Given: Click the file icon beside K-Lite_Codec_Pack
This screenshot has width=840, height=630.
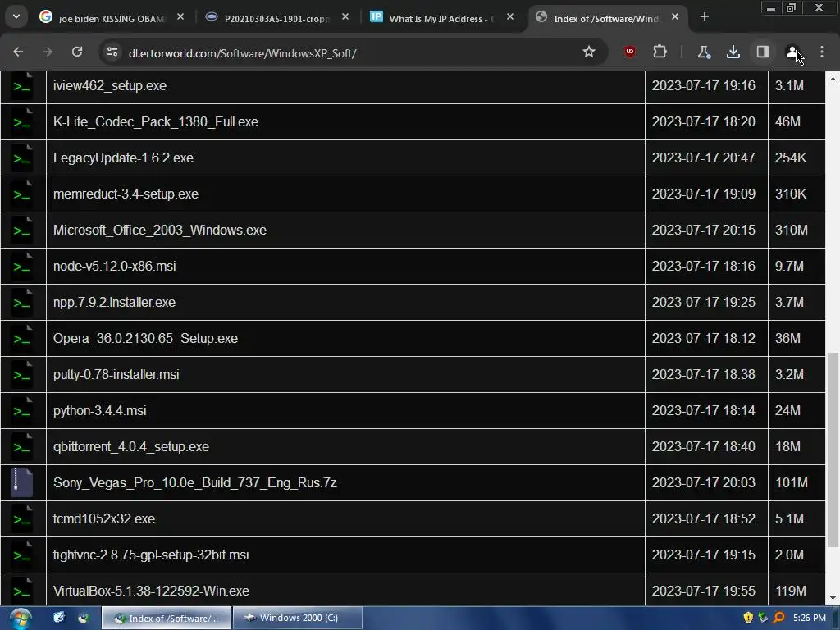Looking at the screenshot, I should coord(22,121).
